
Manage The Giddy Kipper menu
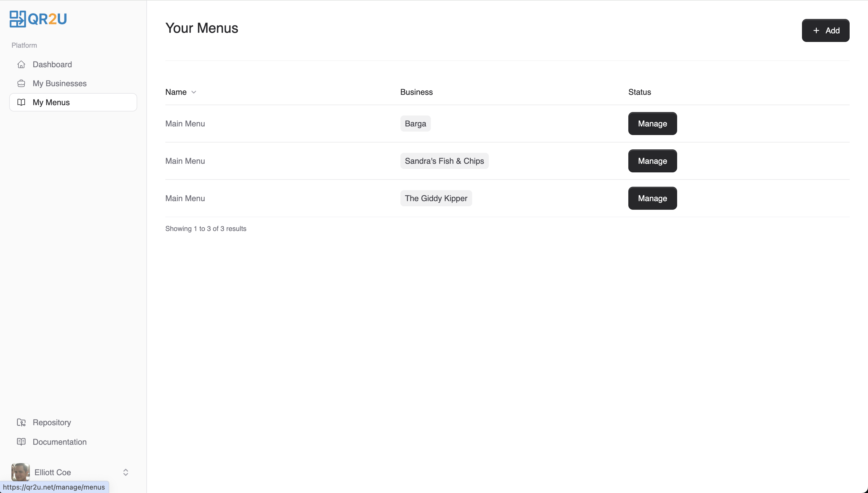(x=652, y=198)
